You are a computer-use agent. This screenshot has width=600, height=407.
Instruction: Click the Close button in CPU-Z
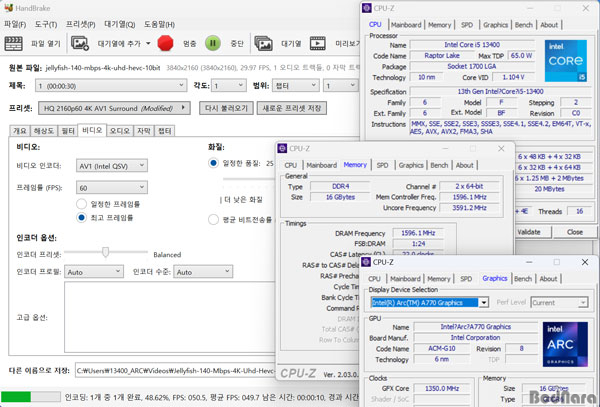tap(574, 232)
